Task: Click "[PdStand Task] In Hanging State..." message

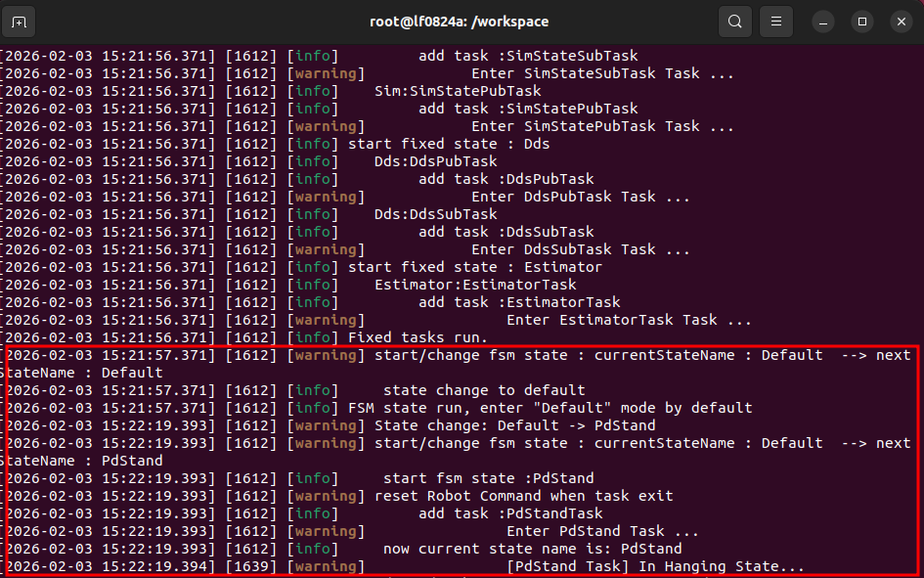Action: (655, 566)
